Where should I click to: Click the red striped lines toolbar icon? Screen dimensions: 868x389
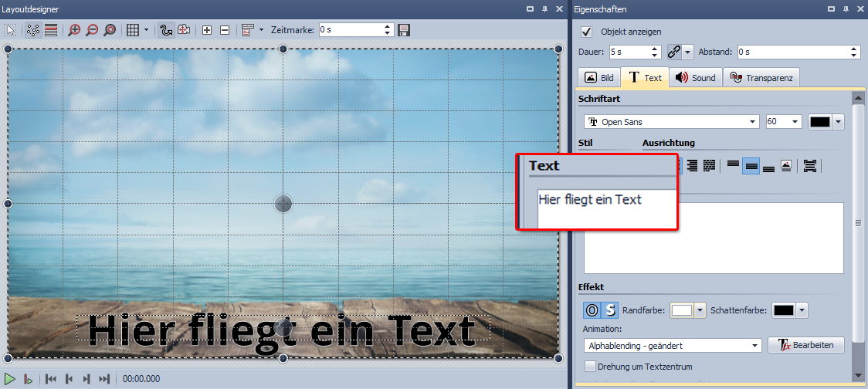point(51,30)
